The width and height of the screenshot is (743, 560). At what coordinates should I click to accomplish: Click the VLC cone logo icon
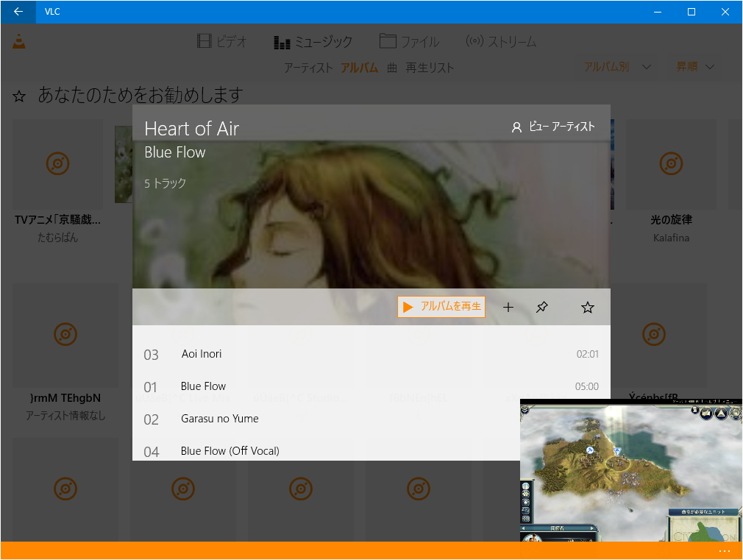point(18,41)
